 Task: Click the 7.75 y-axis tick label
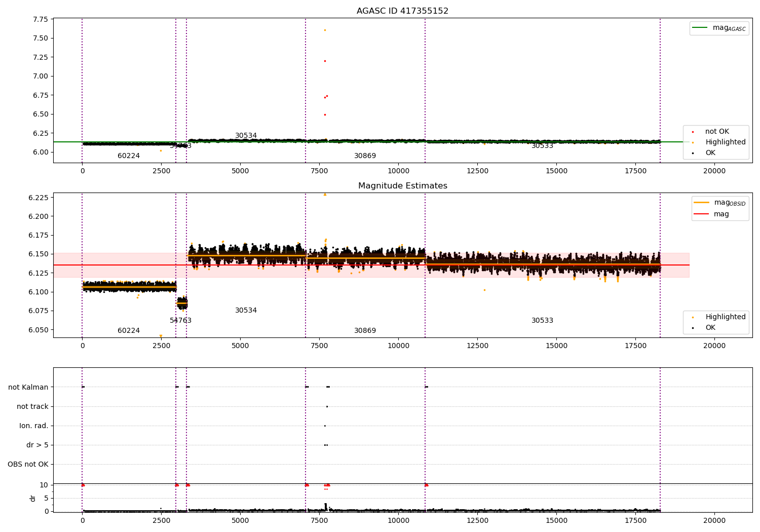point(40,19)
